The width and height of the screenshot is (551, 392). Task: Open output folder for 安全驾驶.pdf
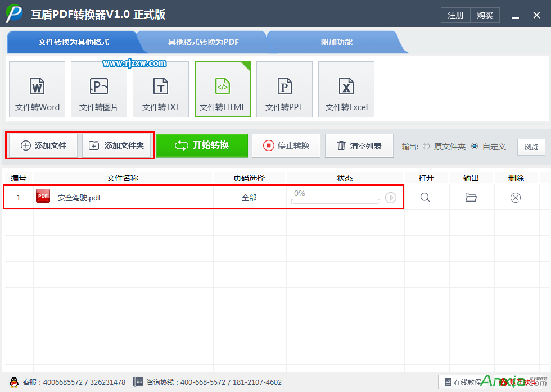coord(471,197)
